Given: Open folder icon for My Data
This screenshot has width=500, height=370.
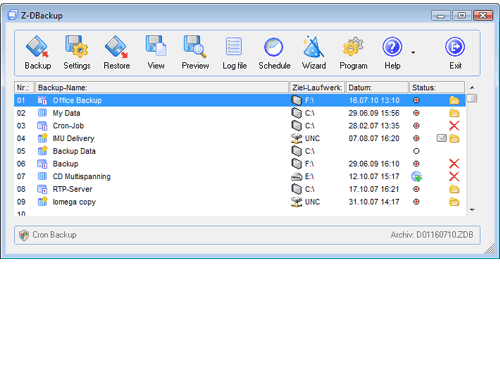Looking at the screenshot, I should pyautogui.click(x=454, y=113).
